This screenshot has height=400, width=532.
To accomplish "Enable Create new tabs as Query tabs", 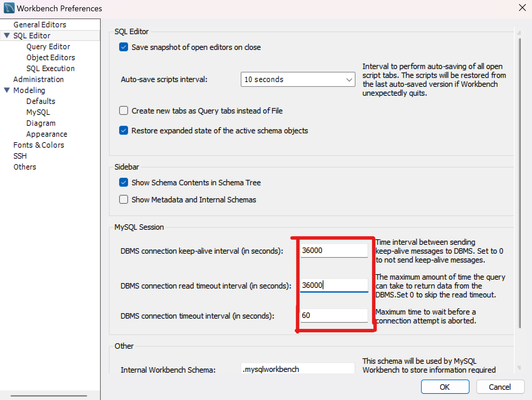I will point(124,110).
